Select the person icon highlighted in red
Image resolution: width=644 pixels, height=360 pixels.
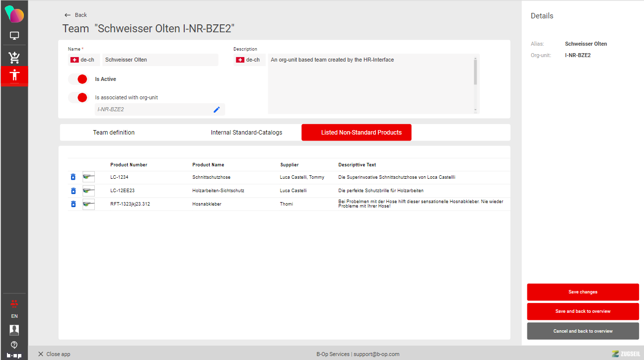click(14, 75)
